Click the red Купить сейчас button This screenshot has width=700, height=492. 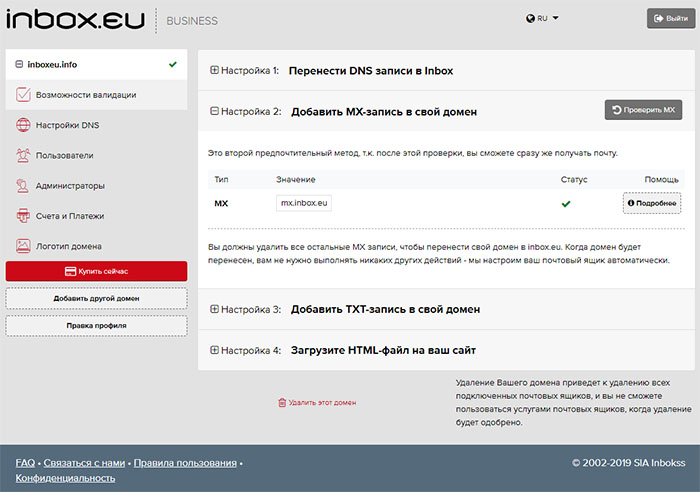96,271
